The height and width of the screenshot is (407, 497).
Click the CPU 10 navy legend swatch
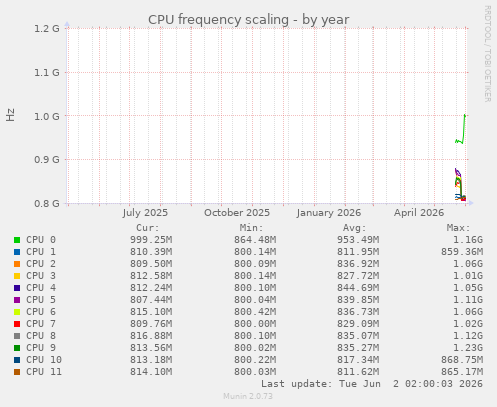(17, 360)
